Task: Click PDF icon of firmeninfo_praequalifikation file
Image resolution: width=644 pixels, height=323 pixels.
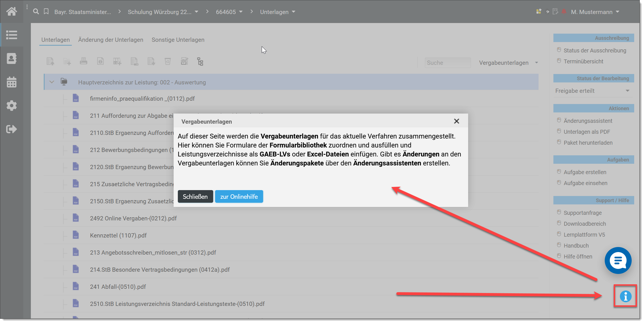Action: (76, 98)
